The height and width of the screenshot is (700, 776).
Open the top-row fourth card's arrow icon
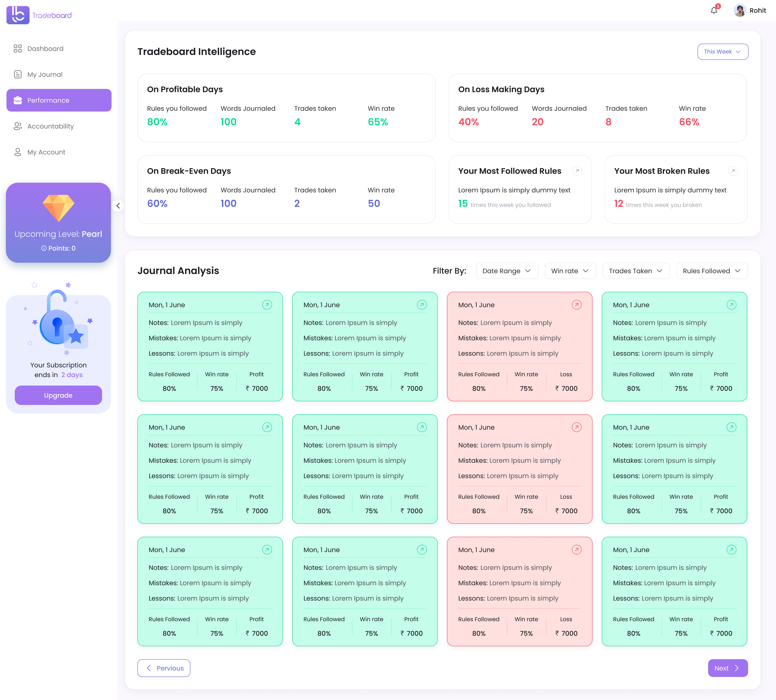coord(731,305)
